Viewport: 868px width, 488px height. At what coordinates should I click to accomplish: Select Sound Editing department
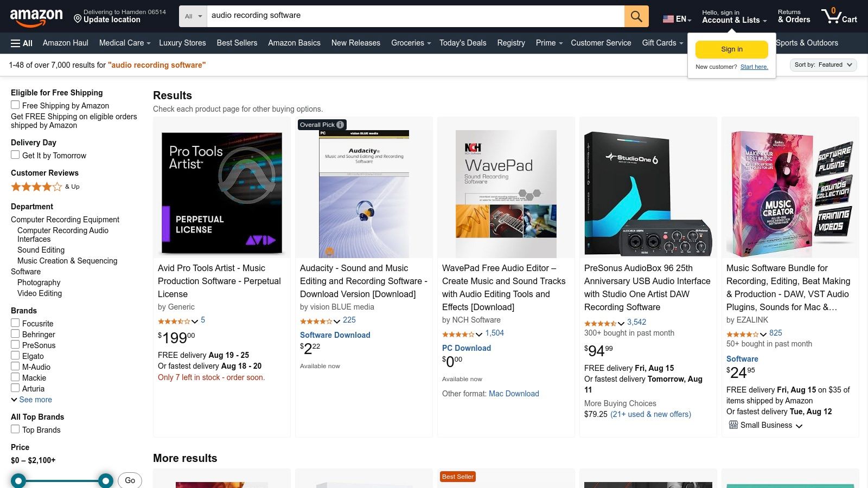(41, 250)
